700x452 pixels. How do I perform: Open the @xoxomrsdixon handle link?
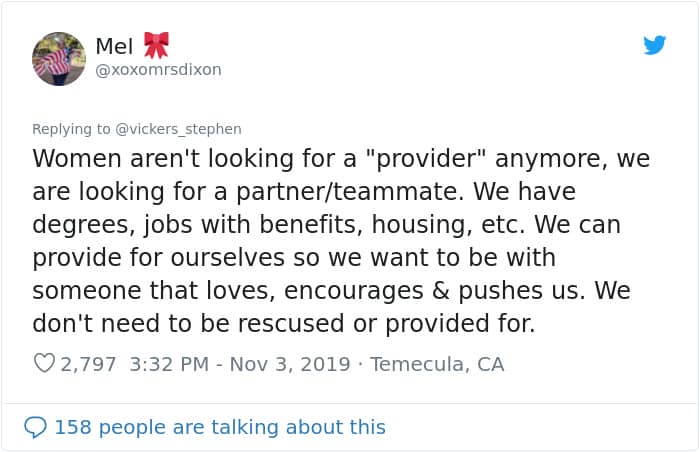(x=158, y=70)
